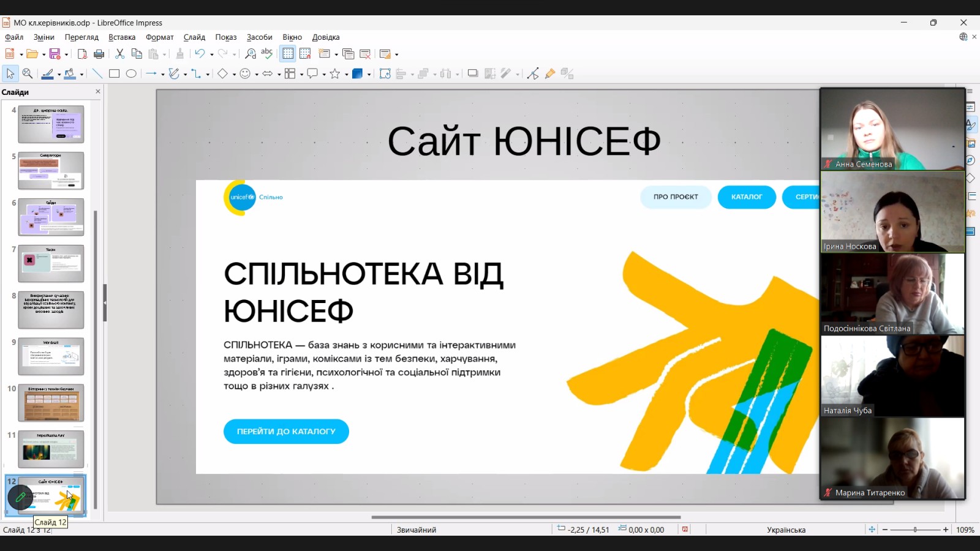
Task: Open the Файл menu
Action: click(x=14, y=37)
